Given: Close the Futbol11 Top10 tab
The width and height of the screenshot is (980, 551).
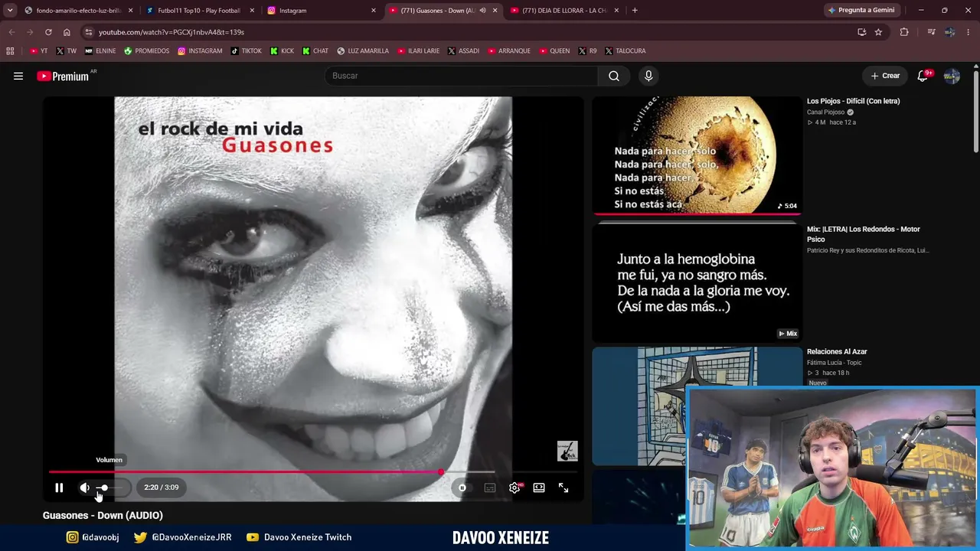Looking at the screenshot, I should [x=252, y=11].
